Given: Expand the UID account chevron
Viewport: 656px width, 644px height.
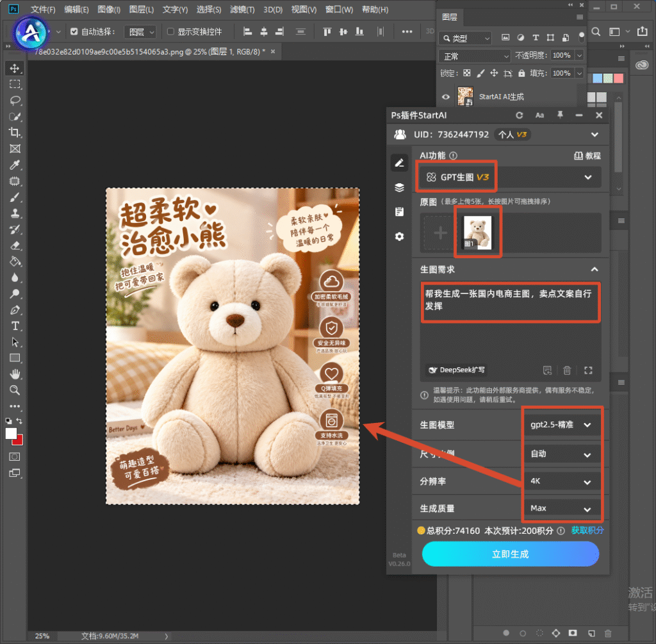Looking at the screenshot, I should click(x=594, y=135).
